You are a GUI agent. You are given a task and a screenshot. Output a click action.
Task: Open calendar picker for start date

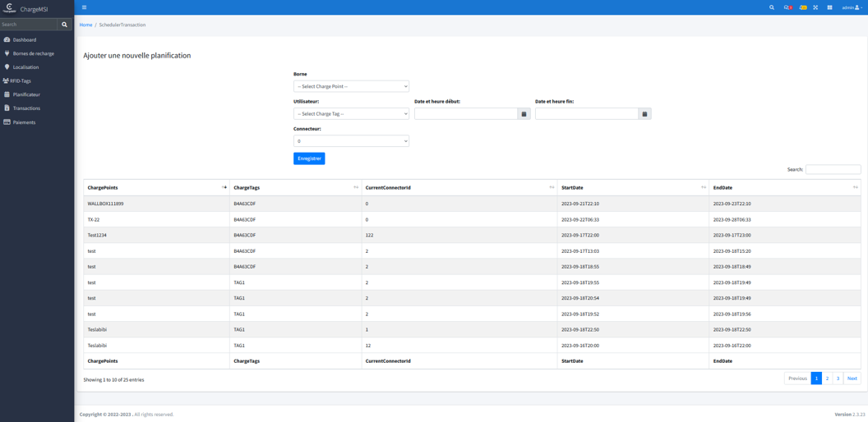(x=524, y=114)
